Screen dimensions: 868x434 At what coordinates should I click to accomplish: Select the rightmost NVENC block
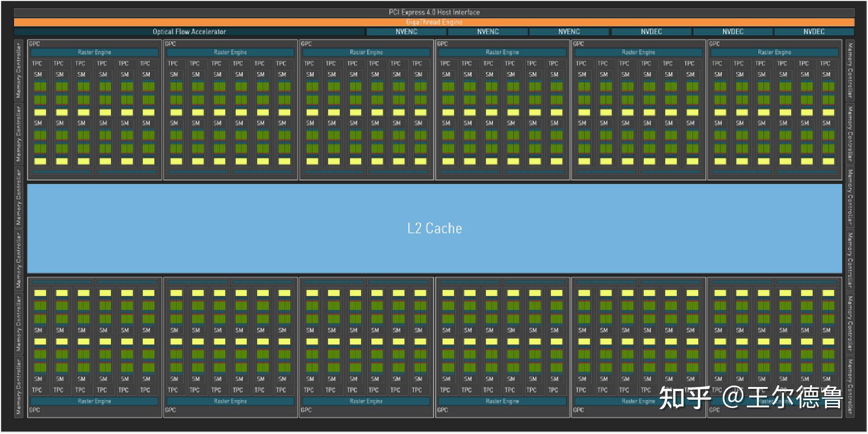click(569, 32)
